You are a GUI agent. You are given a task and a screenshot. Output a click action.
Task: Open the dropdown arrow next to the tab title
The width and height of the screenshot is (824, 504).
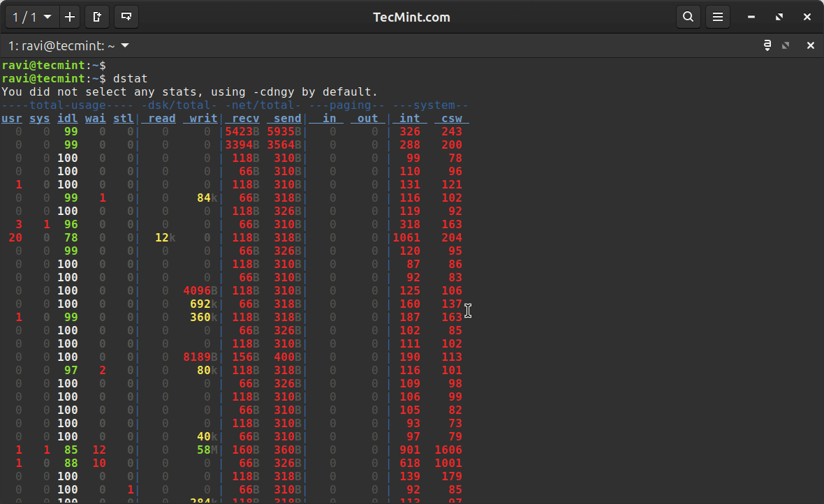pyautogui.click(x=124, y=45)
